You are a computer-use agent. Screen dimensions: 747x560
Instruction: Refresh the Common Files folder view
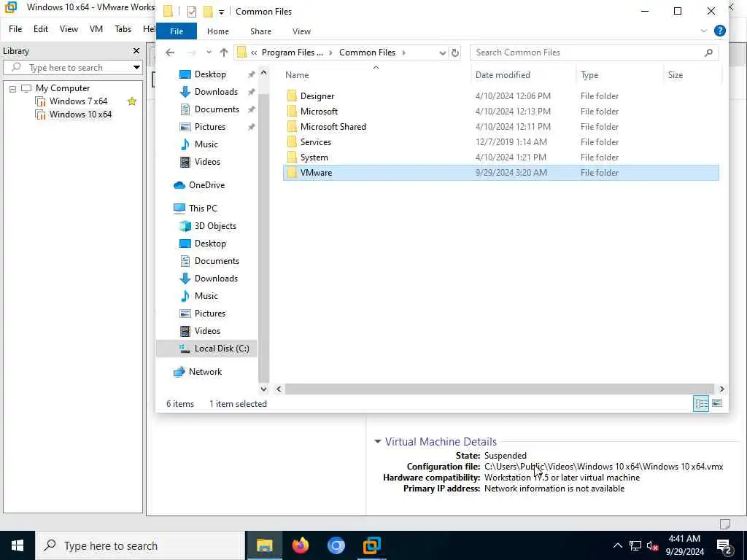(455, 52)
